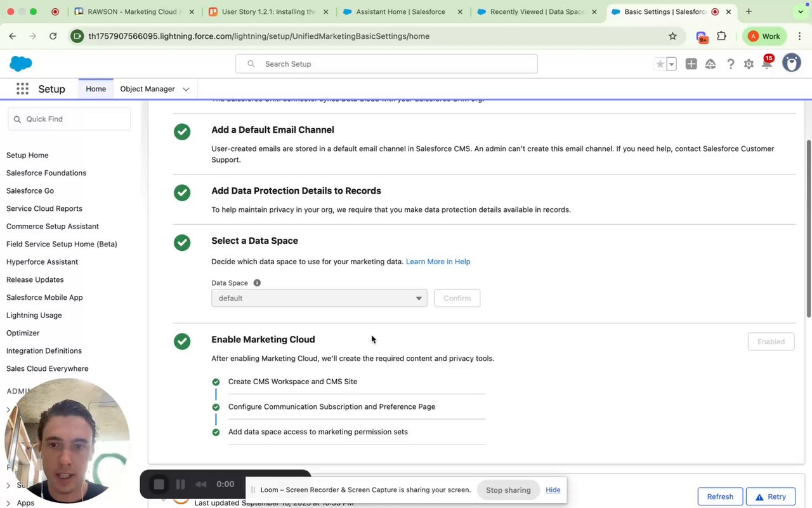Click the Quick Find input
The height and width of the screenshot is (508, 812).
69,119
